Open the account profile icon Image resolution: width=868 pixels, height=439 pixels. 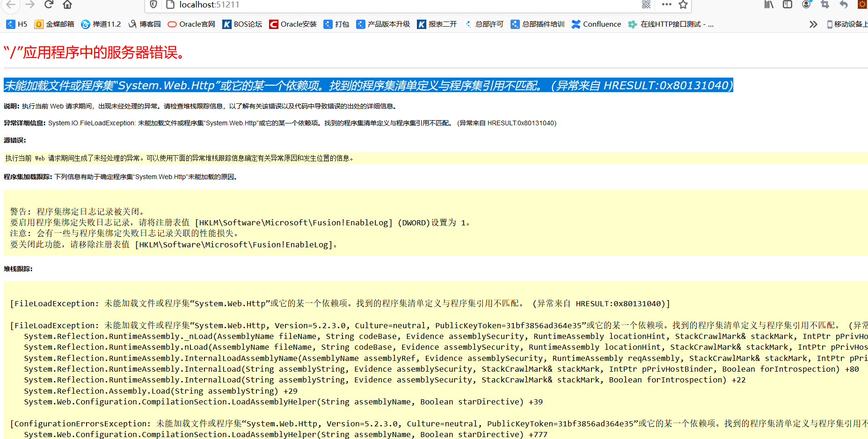[806, 5]
